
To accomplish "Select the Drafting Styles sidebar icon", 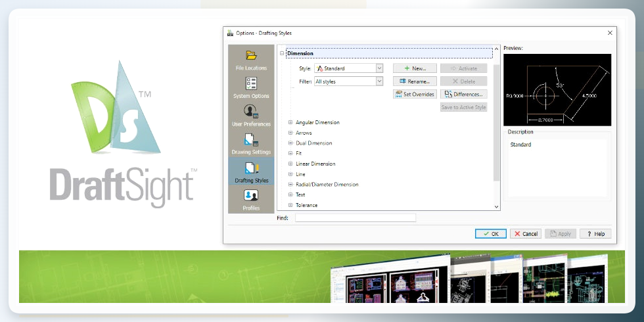I will pos(251,168).
